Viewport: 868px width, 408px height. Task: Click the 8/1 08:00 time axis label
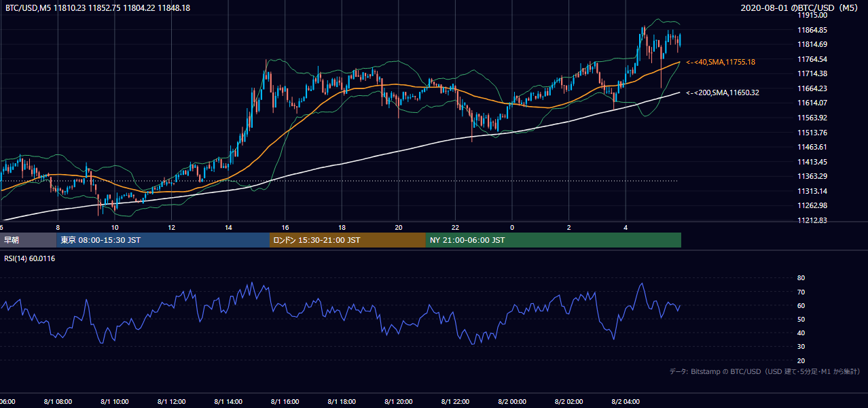tap(58, 402)
